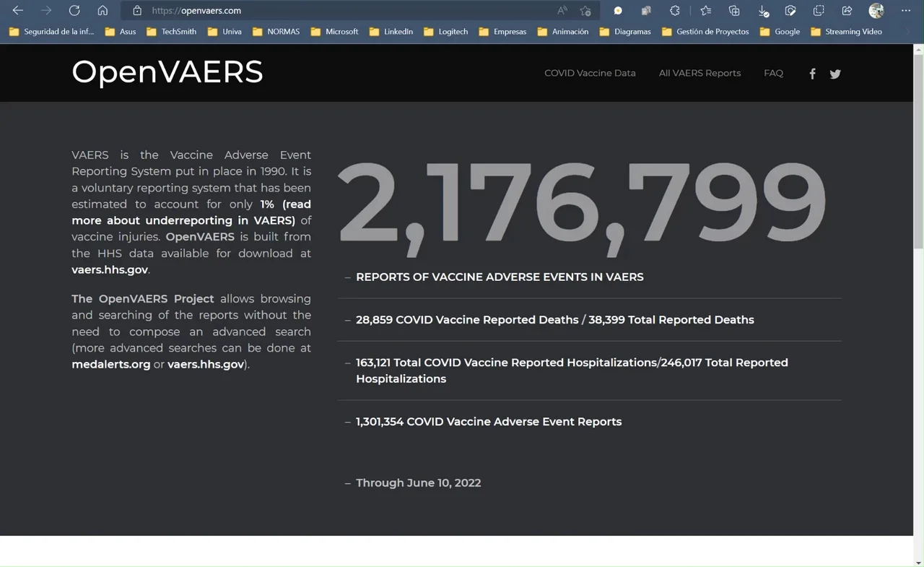Open the TechSmith bookmark folder
924x567 pixels.
coord(172,32)
